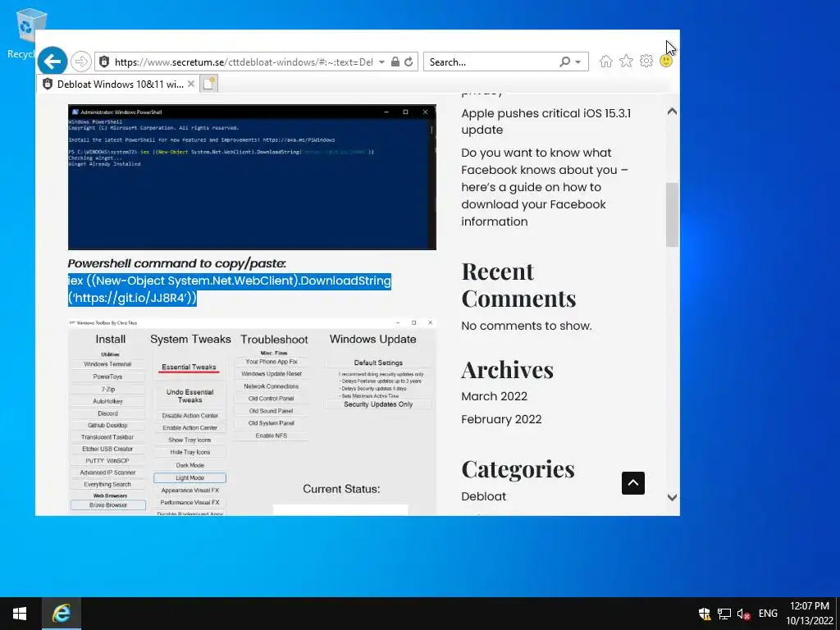The height and width of the screenshot is (630, 840).
Task: Click the magnifier search icon
Action: tap(564, 62)
